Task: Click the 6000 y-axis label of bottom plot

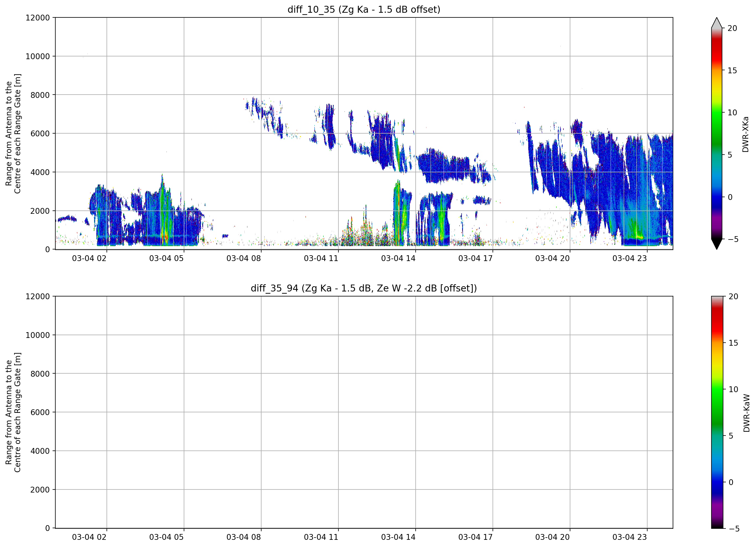Action: [40, 412]
